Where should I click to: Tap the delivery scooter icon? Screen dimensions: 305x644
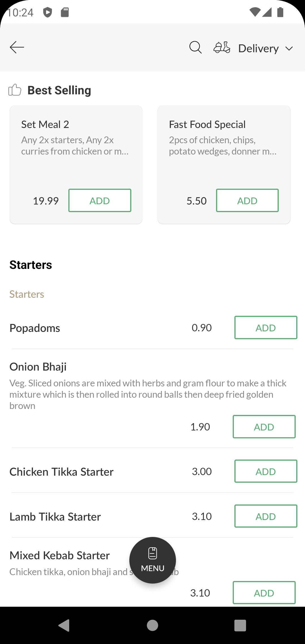pyautogui.click(x=222, y=48)
